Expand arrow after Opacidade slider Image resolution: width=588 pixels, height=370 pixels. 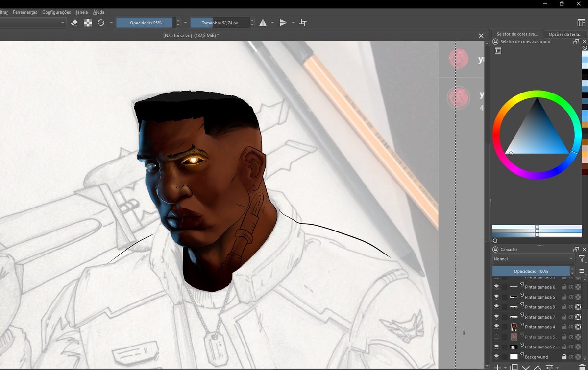tap(186, 23)
